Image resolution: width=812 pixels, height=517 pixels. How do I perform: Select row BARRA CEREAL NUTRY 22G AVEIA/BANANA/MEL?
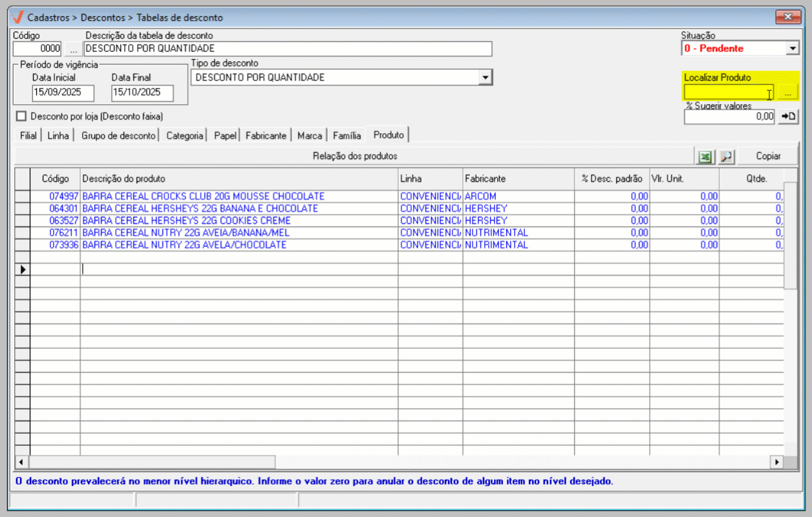coord(399,233)
